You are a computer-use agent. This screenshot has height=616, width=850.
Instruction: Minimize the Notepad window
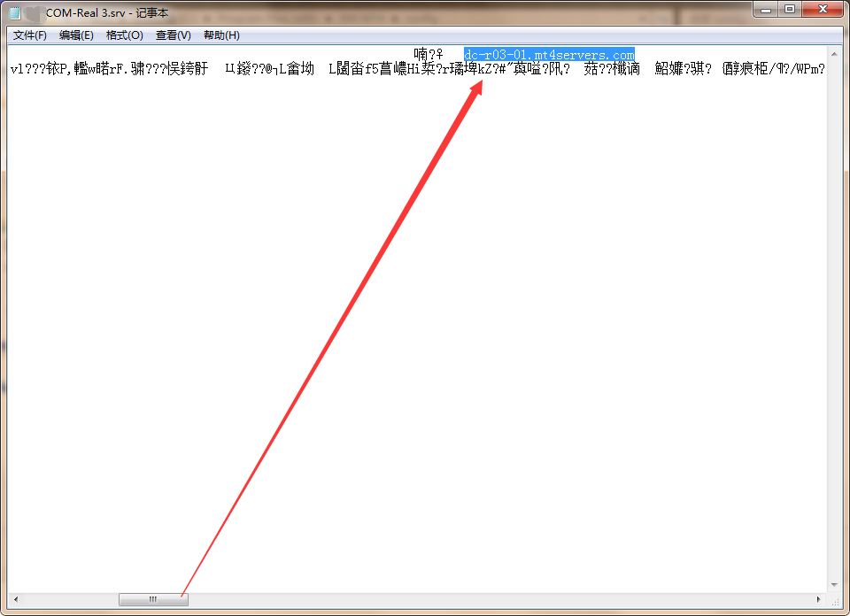coord(767,9)
